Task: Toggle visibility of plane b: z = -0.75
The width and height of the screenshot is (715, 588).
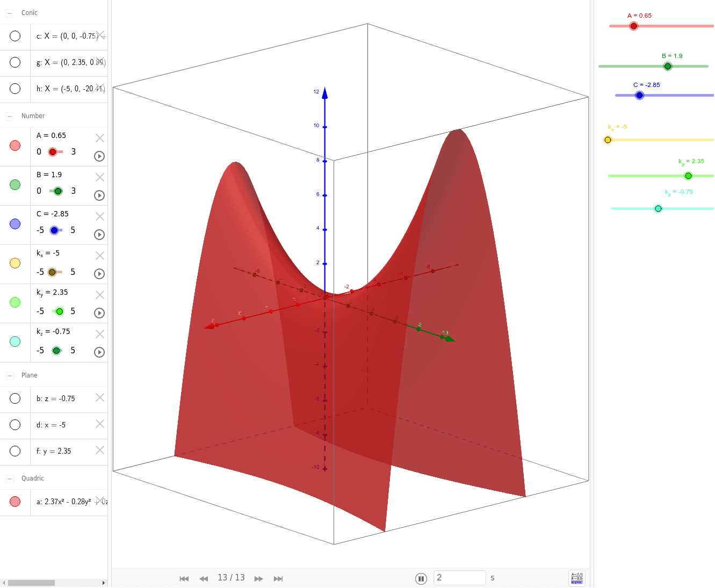Action: coord(15,398)
